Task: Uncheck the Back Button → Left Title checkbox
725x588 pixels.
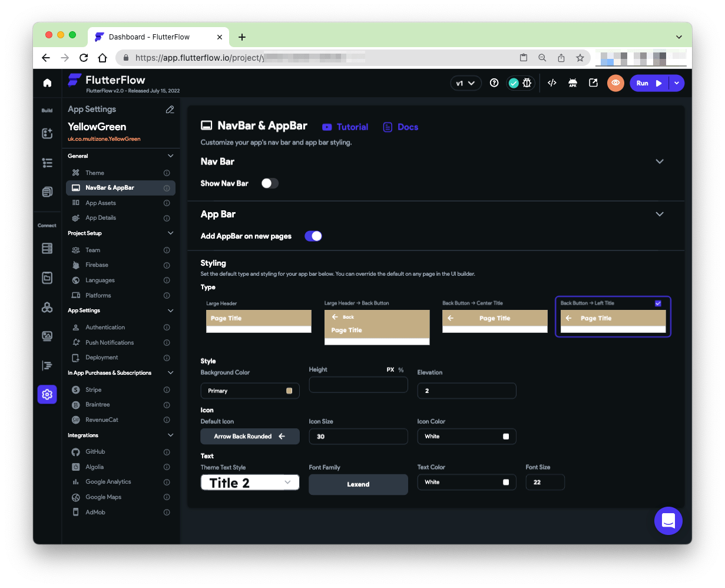Action: click(x=658, y=303)
